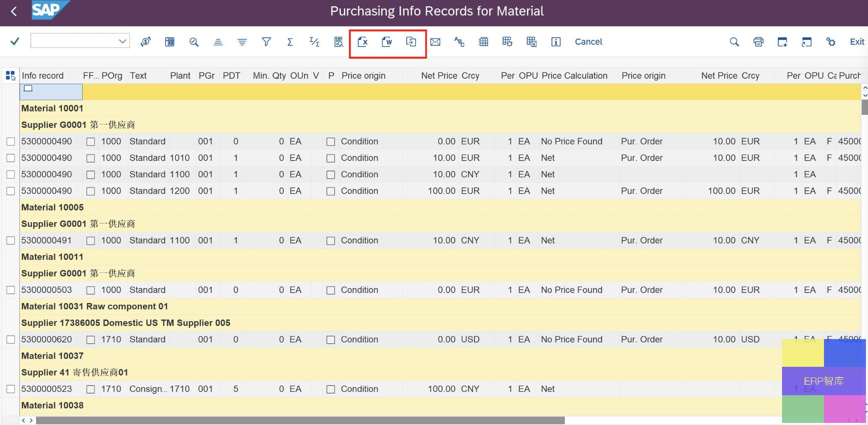Click Net Price 100.00 CNY in row 5300000523
868x425 pixels.
tap(442, 389)
